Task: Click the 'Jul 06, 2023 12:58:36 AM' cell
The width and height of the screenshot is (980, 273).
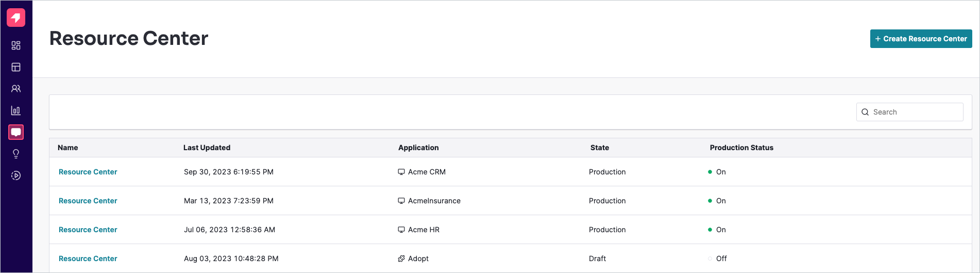Action: coord(229,230)
